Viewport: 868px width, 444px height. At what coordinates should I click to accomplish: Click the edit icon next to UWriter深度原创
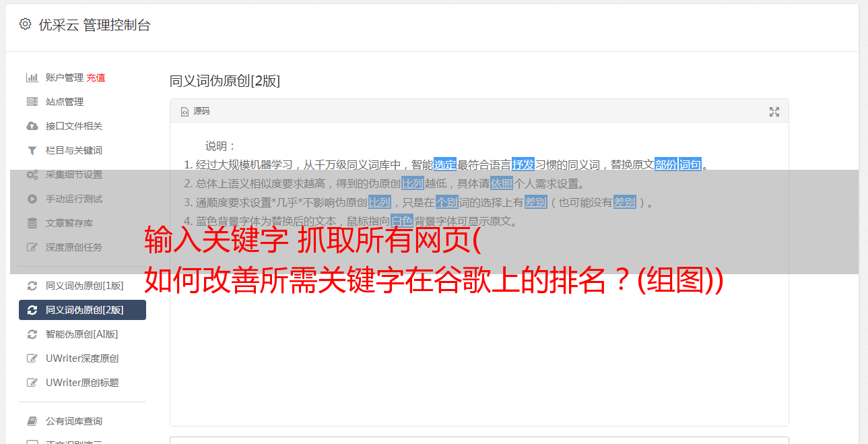(32, 358)
